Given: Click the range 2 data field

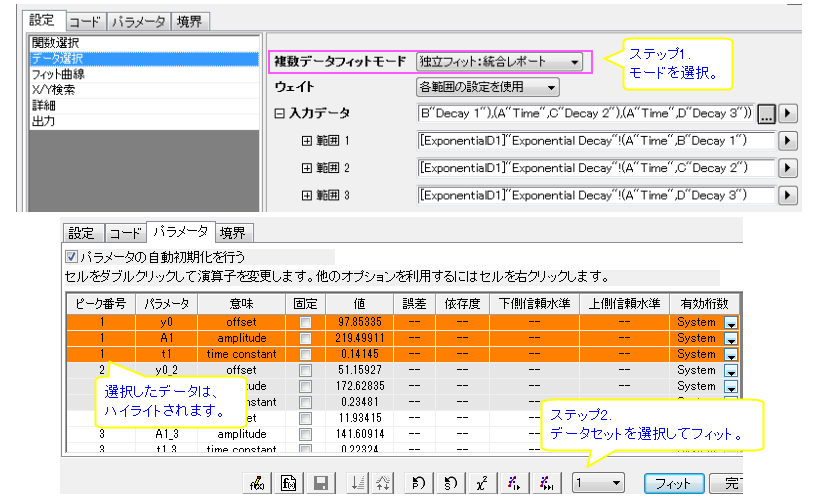Looking at the screenshot, I should click(x=596, y=168).
